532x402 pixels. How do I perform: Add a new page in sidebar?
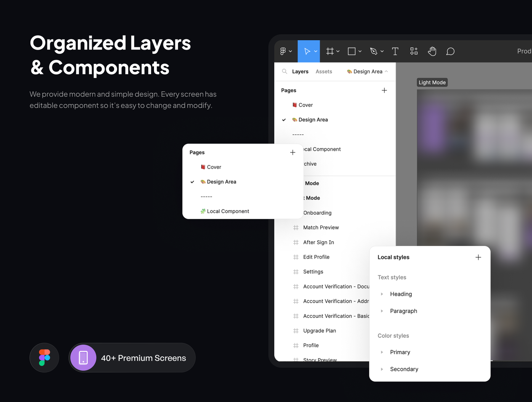(384, 90)
